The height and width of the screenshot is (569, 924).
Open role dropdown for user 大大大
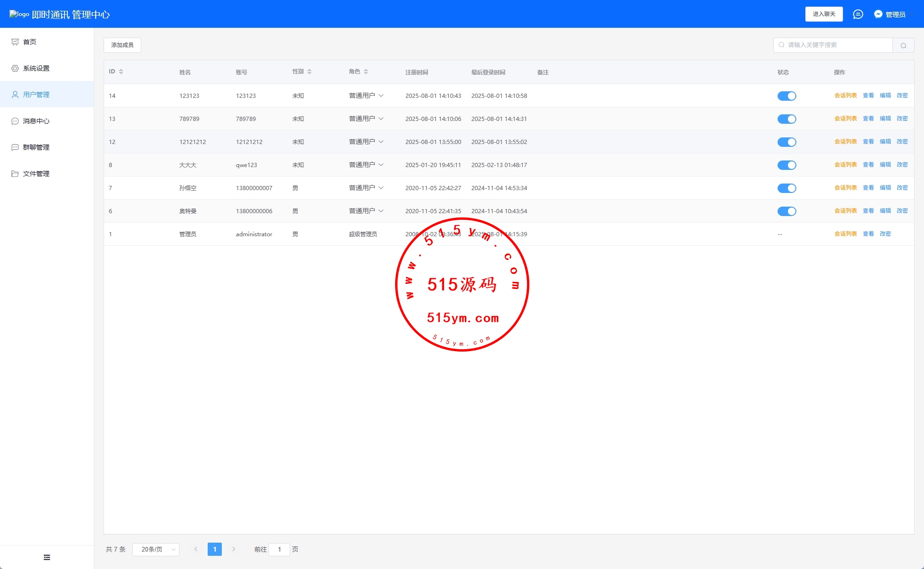(x=366, y=165)
